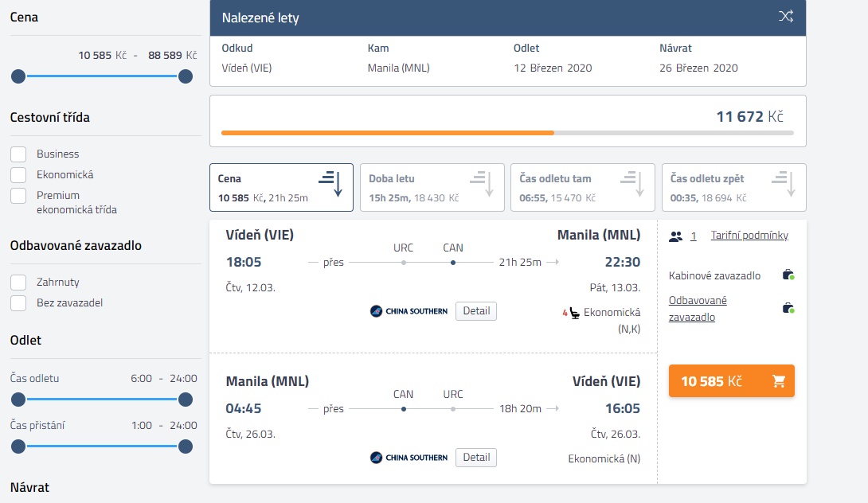Click the shuffle icon in Nalezené lety header
868x503 pixels.
[x=785, y=16]
